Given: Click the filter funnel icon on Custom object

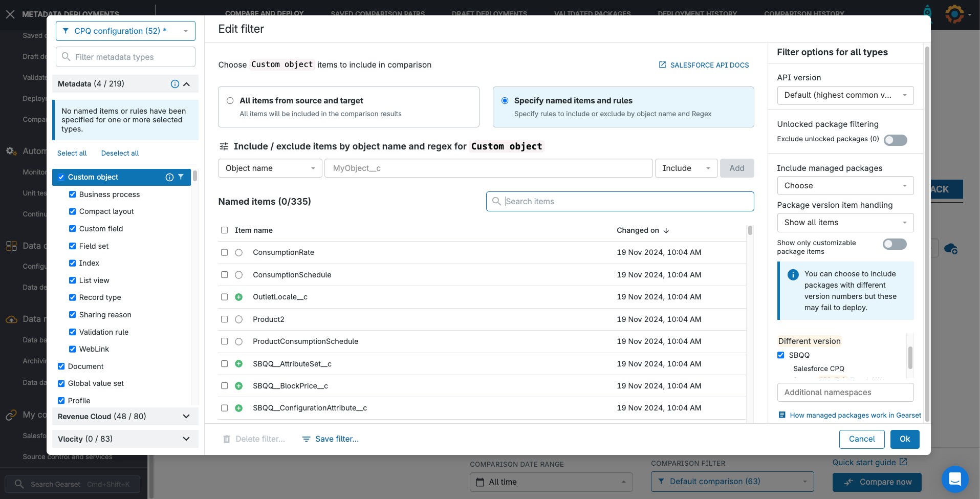Looking at the screenshot, I should point(181,177).
